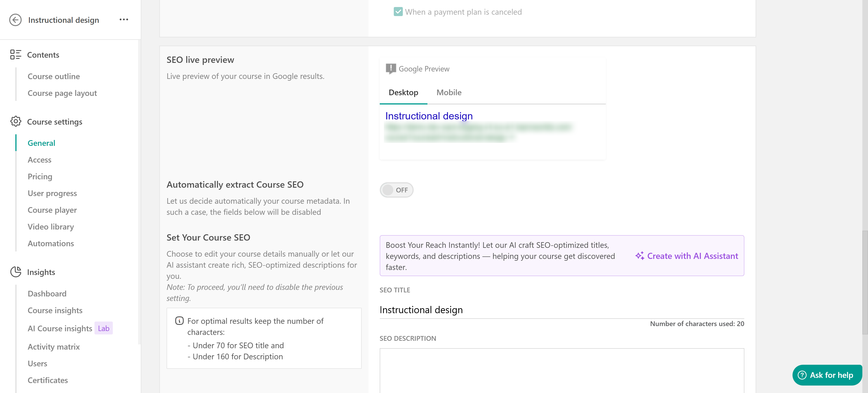The image size is (868, 393).
Task: Go to Course outline in sidebar
Action: (x=54, y=76)
